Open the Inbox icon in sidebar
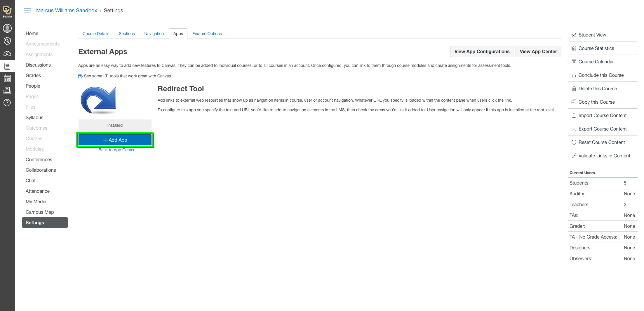Screen dimensions: 644x311 7,90
